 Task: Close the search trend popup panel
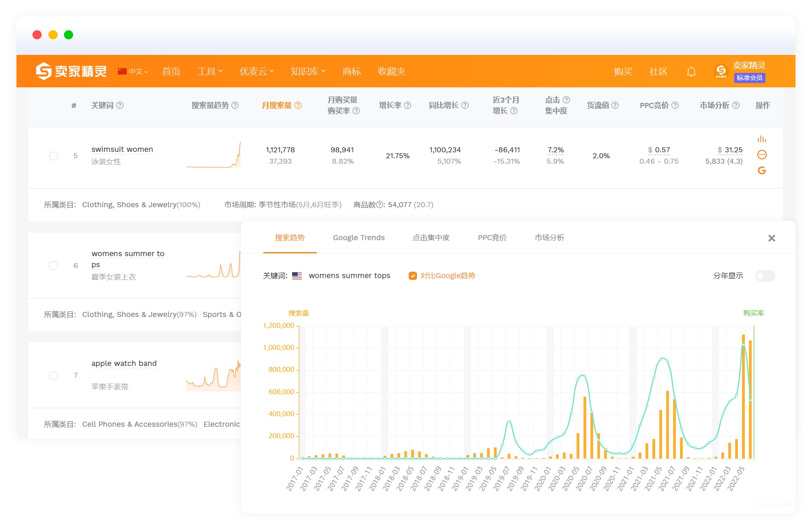(x=772, y=238)
